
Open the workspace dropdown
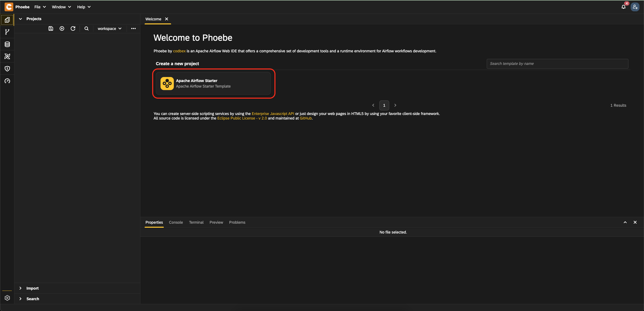point(109,28)
